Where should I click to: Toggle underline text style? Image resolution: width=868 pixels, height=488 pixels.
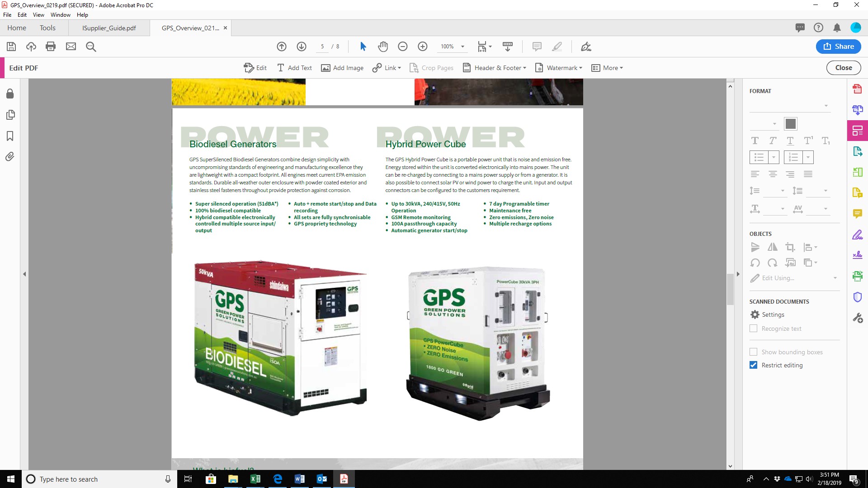790,141
